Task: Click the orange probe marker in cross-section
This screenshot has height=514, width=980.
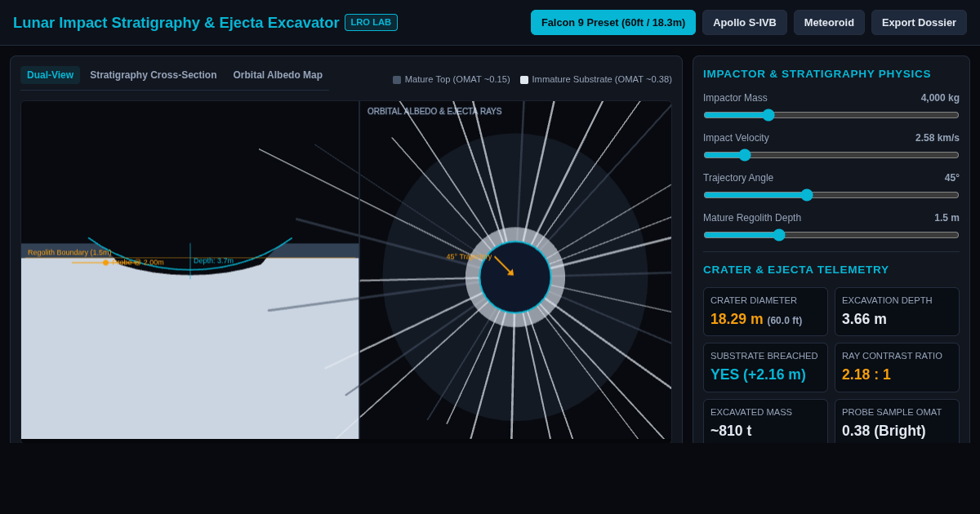Action: (106, 263)
